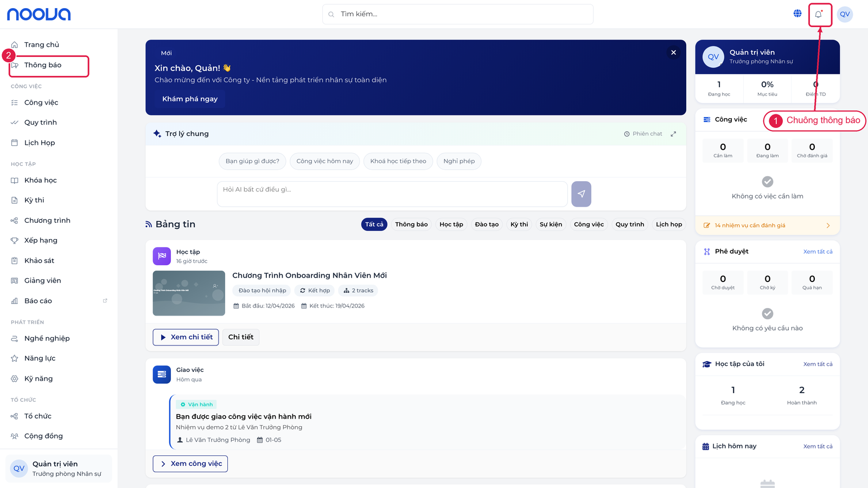Filter feed by Công việc

point(589,224)
